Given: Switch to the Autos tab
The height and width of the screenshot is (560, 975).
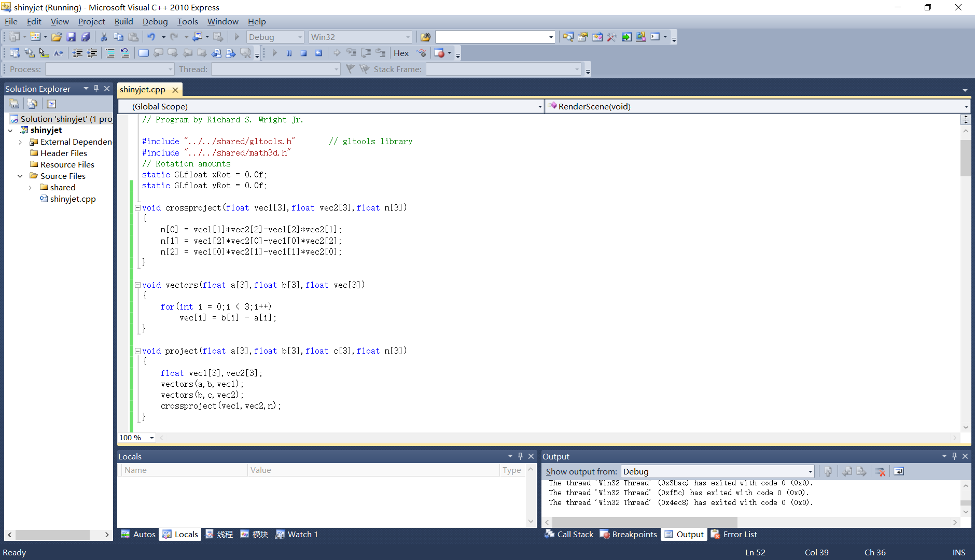Looking at the screenshot, I should (x=138, y=534).
